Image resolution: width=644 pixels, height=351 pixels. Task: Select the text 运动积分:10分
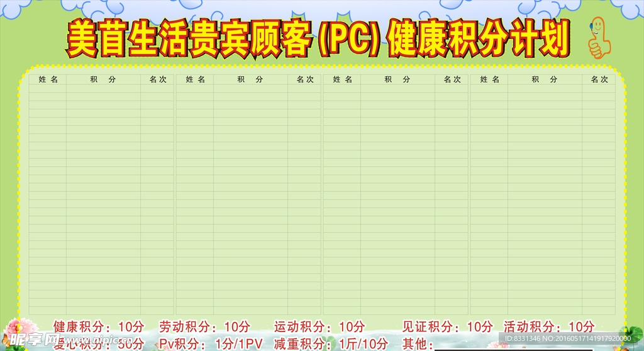[319, 326]
